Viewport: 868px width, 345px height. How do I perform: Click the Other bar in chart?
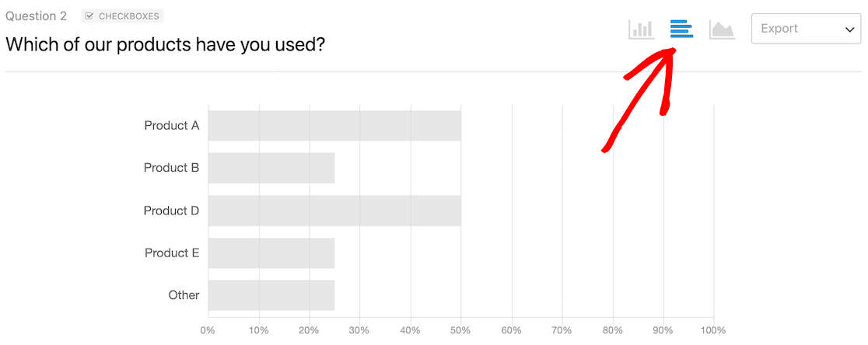[x=271, y=295]
